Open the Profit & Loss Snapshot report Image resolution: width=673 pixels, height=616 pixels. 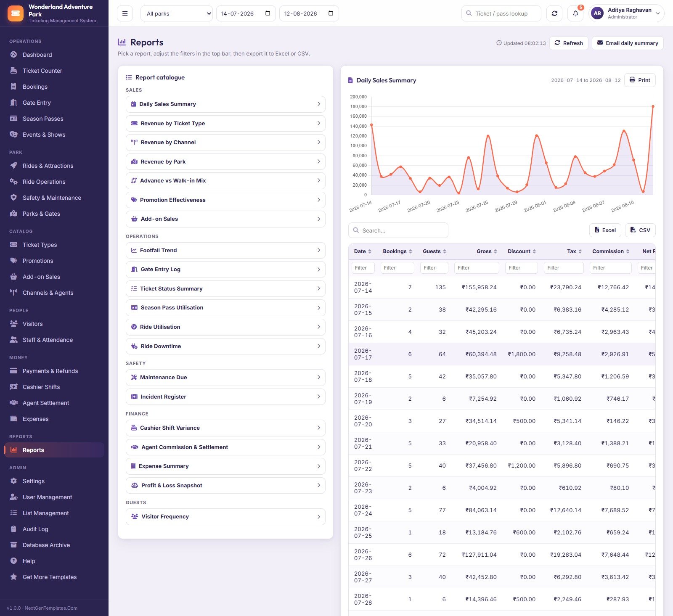225,485
